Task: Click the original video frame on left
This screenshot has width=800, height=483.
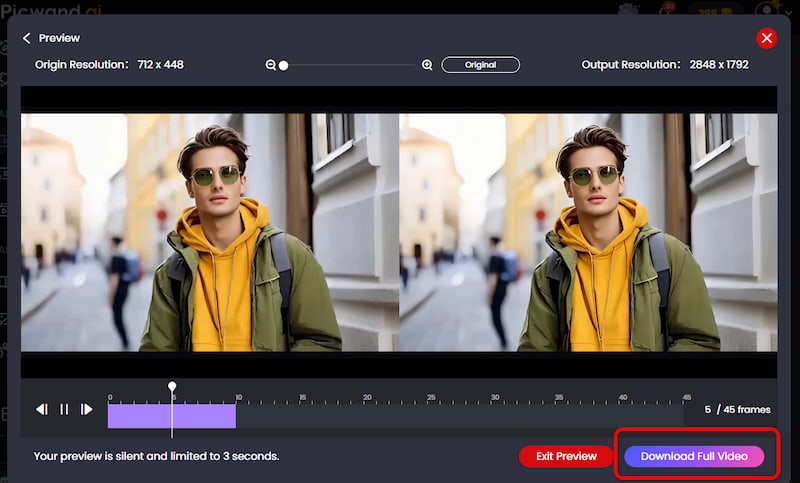Action: [x=210, y=232]
